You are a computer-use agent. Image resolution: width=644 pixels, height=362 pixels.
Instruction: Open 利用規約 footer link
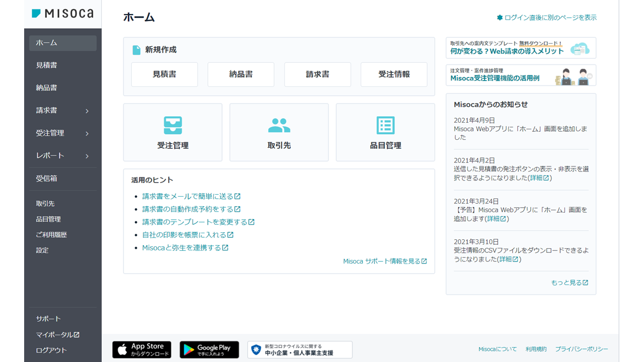pos(536,349)
